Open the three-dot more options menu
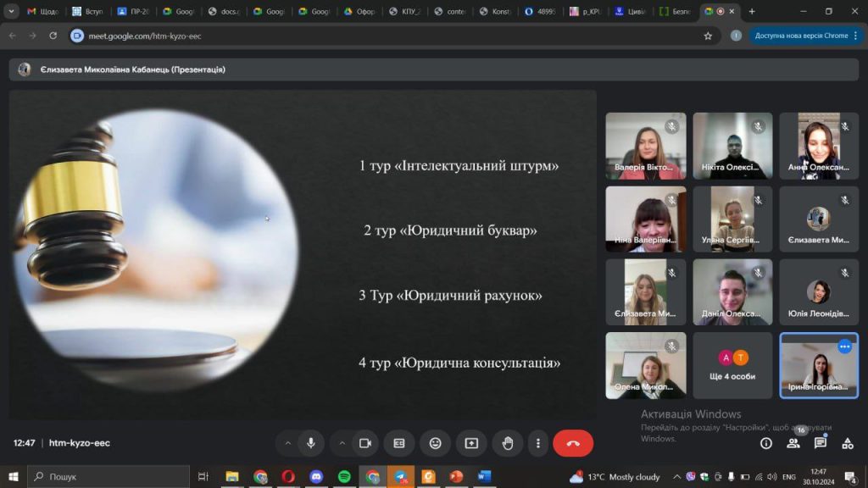The width and height of the screenshot is (868, 488). [538, 443]
